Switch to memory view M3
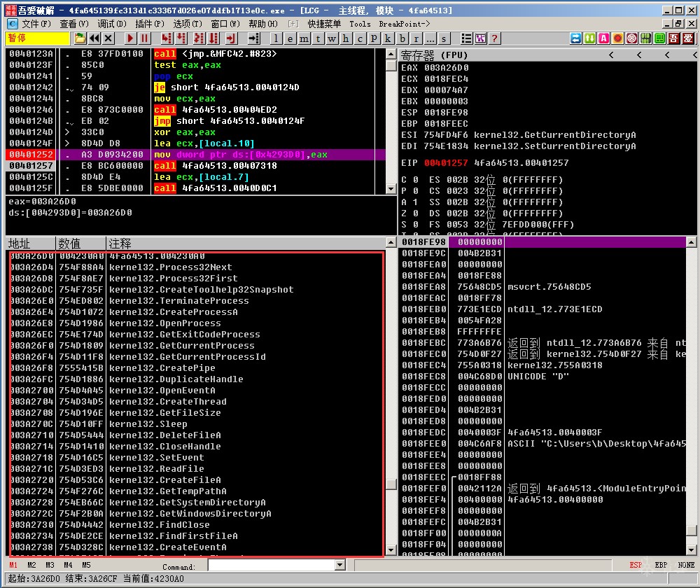Viewport: 700px width, 588px height. [x=50, y=565]
